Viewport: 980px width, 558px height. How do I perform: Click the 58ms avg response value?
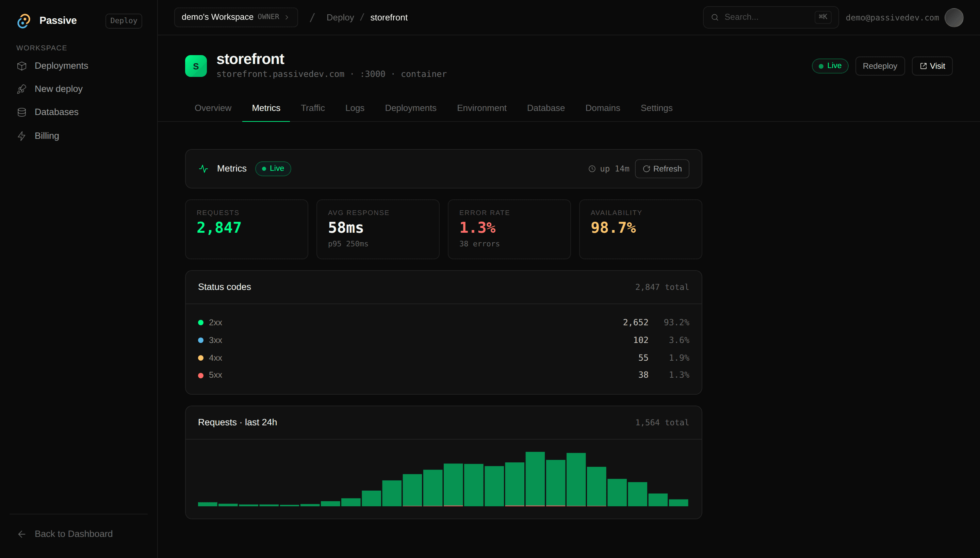[x=346, y=228]
